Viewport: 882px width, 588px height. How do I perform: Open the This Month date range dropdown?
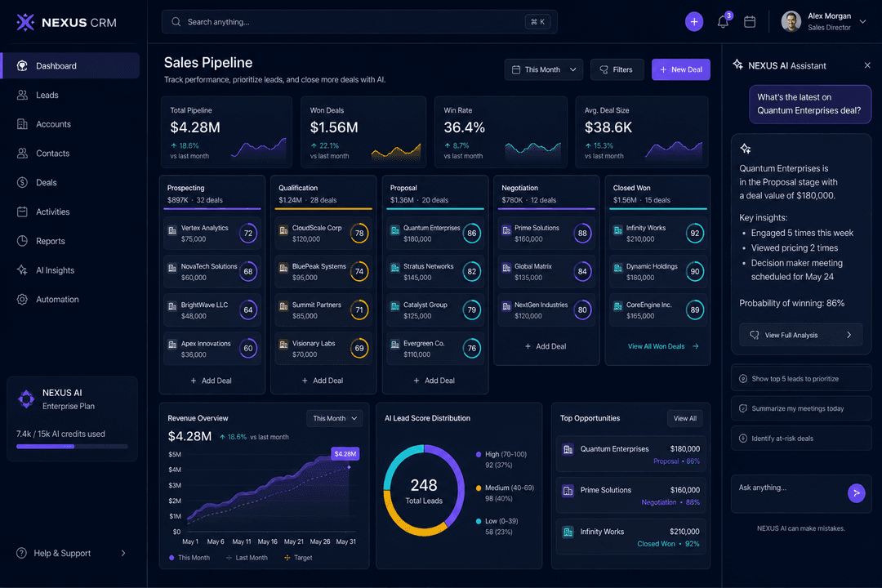(544, 69)
